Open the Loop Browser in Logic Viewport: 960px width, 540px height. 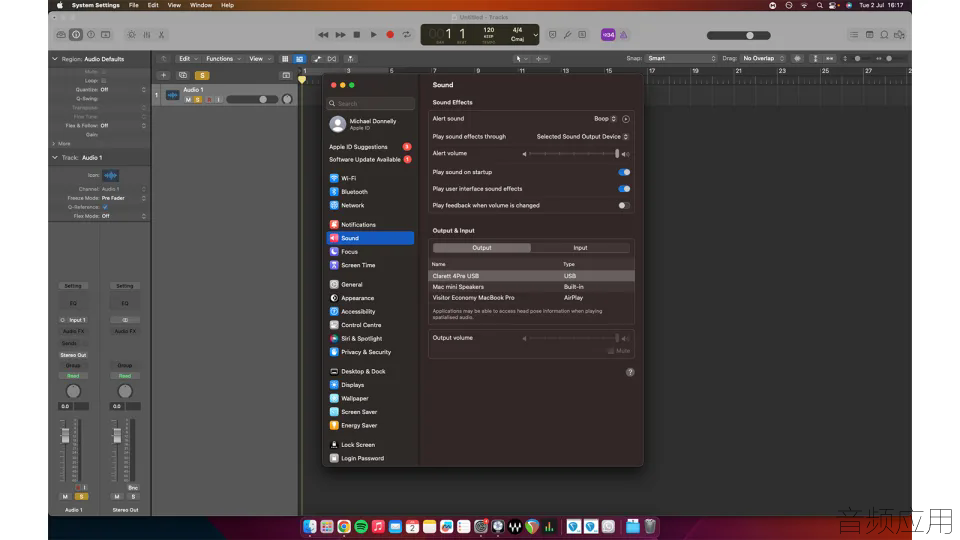[x=884, y=35]
